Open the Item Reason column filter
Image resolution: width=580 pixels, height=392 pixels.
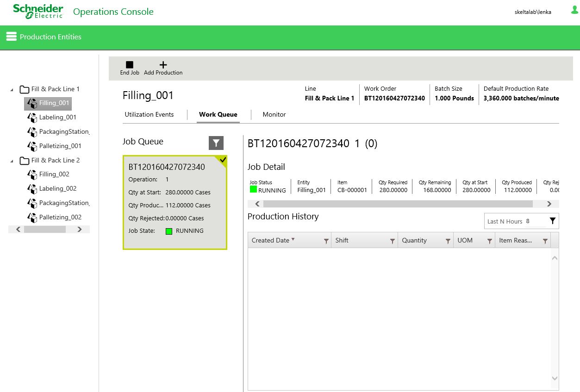click(545, 241)
